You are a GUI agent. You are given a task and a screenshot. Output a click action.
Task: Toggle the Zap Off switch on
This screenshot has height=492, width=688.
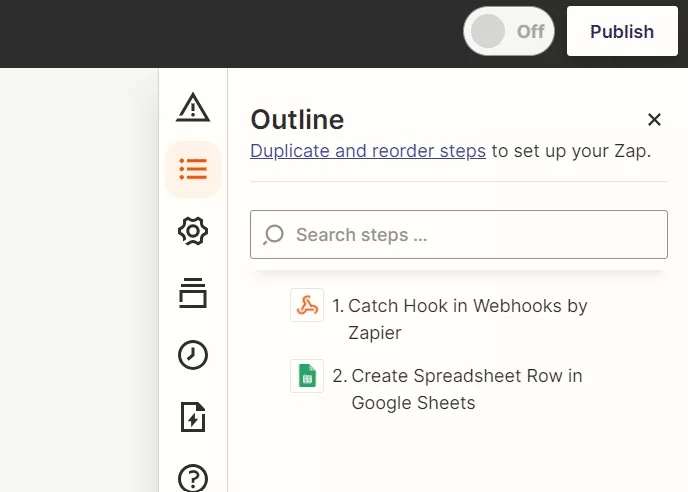coord(509,31)
